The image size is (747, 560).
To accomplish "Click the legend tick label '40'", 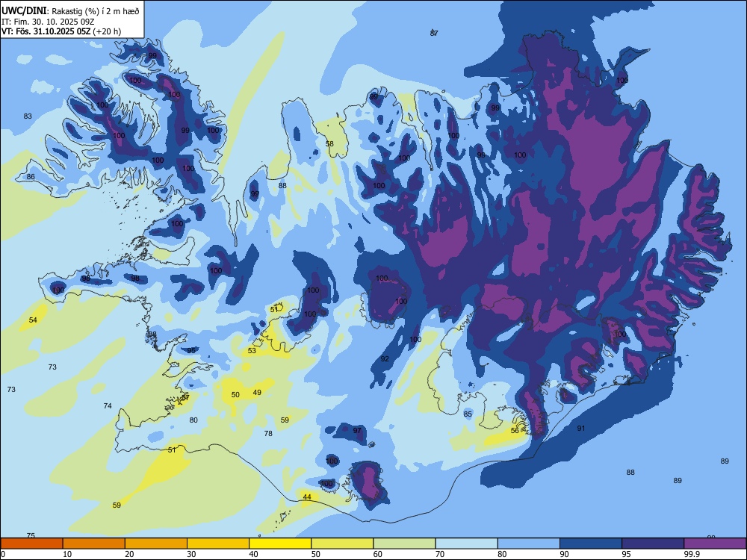I will coord(253,554).
